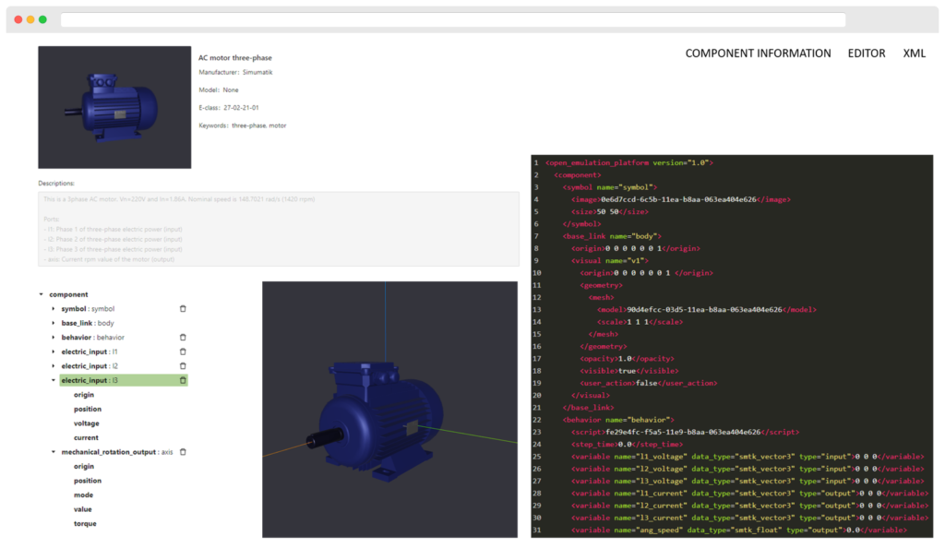The width and height of the screenshot is (945, 560).
Task: Select the value property of axis
Action: pos(82,509)
